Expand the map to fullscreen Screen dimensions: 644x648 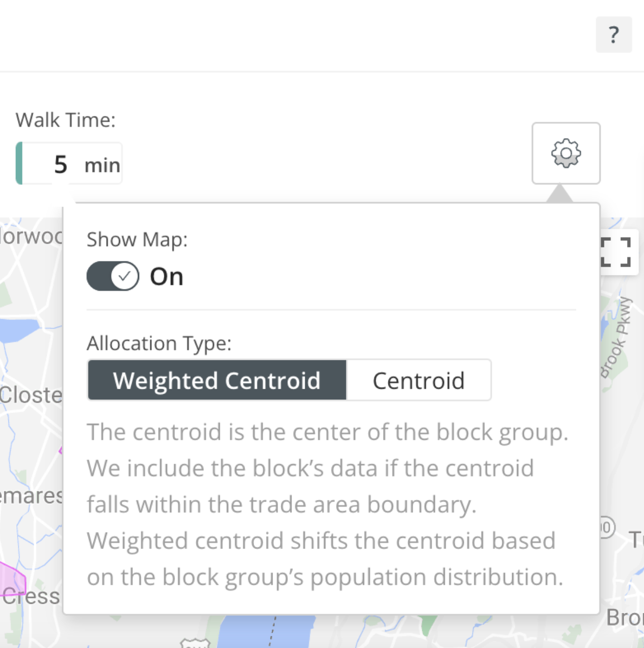[616, 252]
